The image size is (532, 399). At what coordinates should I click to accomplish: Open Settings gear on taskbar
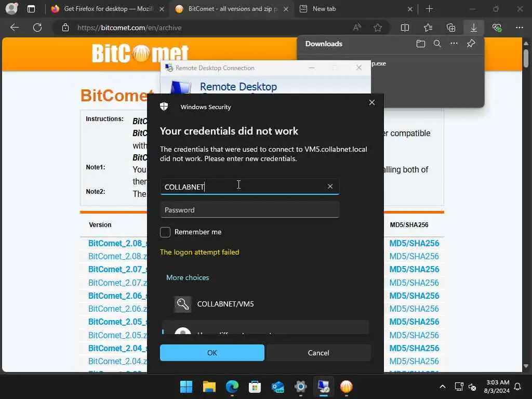pyautogui.click(x=301, y=387)
